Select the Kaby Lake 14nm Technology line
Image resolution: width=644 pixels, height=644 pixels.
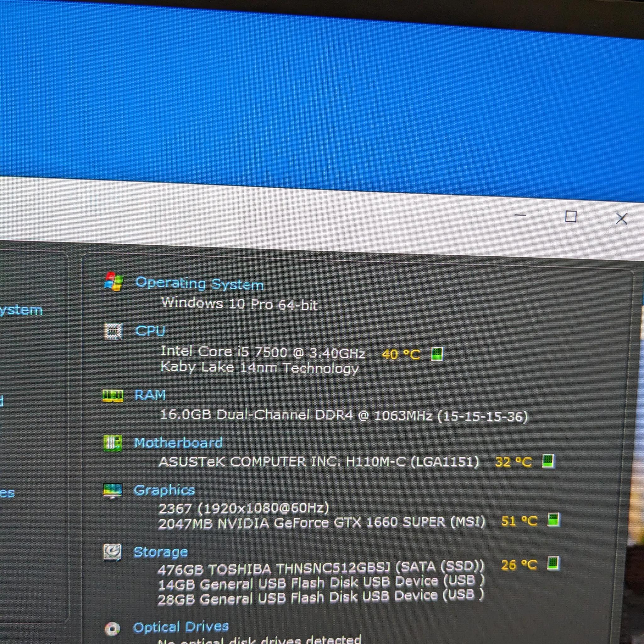pos(259,368)
